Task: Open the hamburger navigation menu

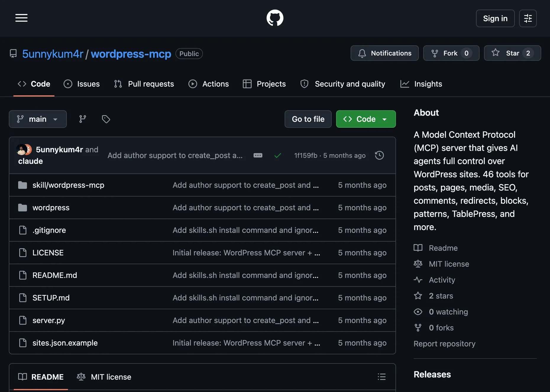Action: (x=21, y=18)
